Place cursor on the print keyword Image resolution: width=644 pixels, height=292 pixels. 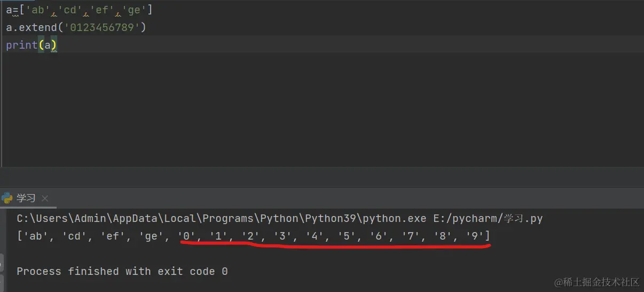(21, 45)
